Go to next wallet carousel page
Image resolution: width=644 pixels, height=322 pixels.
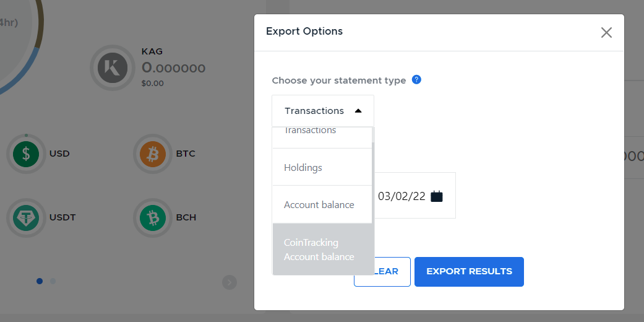click(230, 282)
